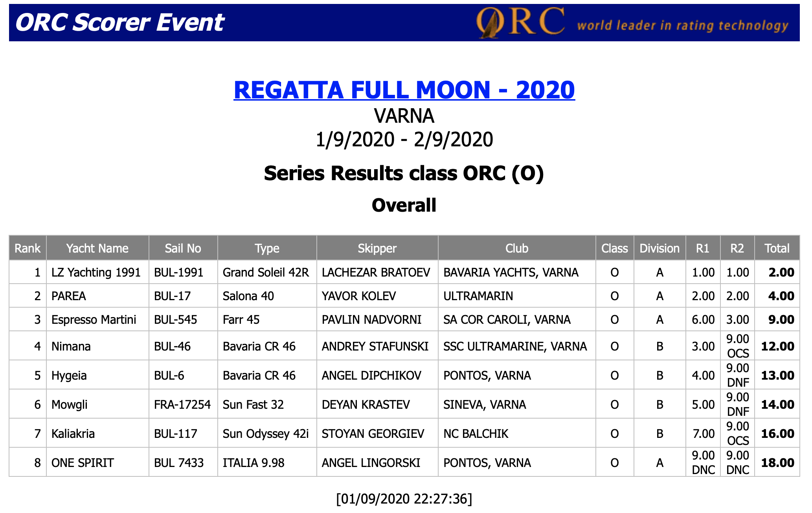
Task: Select the Rank column header
Action: click(x=28, y=248)
